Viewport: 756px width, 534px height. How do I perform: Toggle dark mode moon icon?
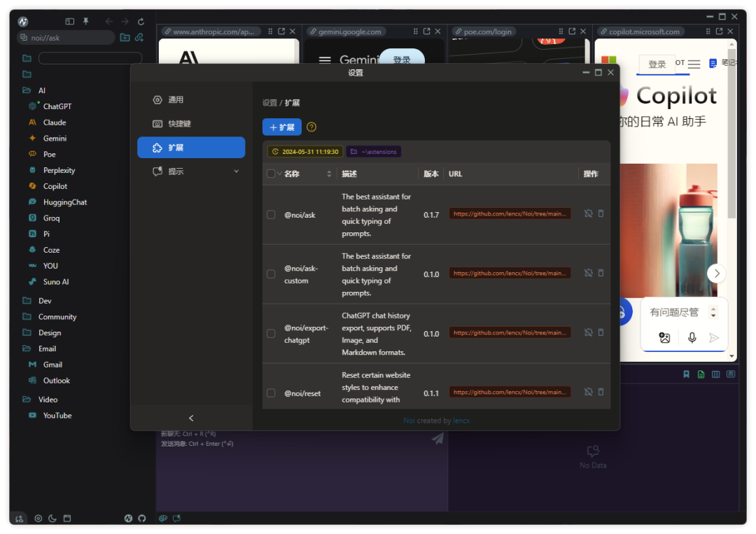[x=52, y=519]
